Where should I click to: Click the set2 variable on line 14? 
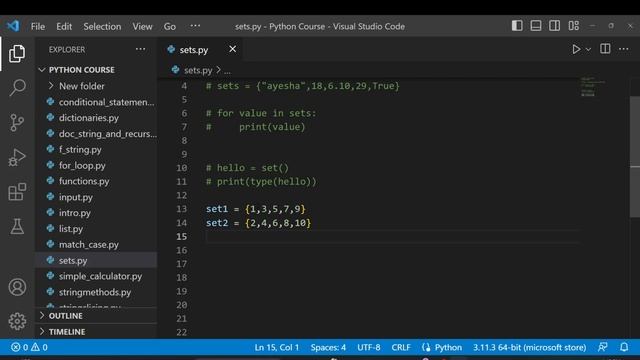pyautogui.click(x=217, y=223)
